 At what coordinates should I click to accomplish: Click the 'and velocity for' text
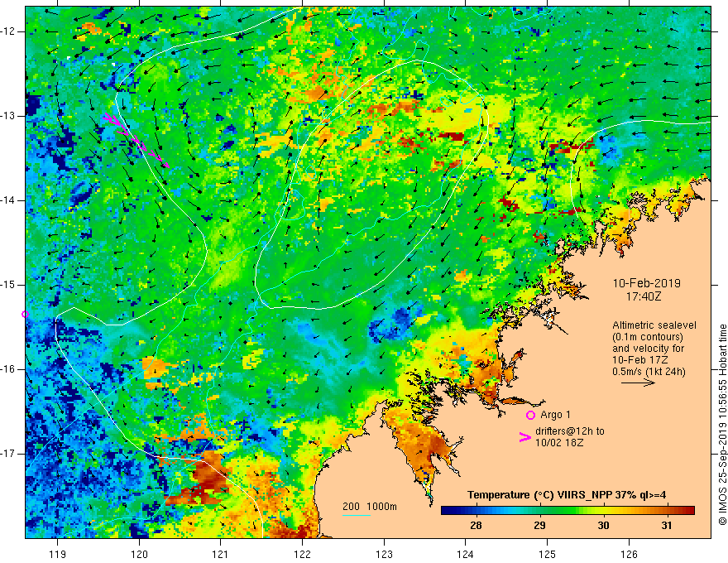coord(648,349)
